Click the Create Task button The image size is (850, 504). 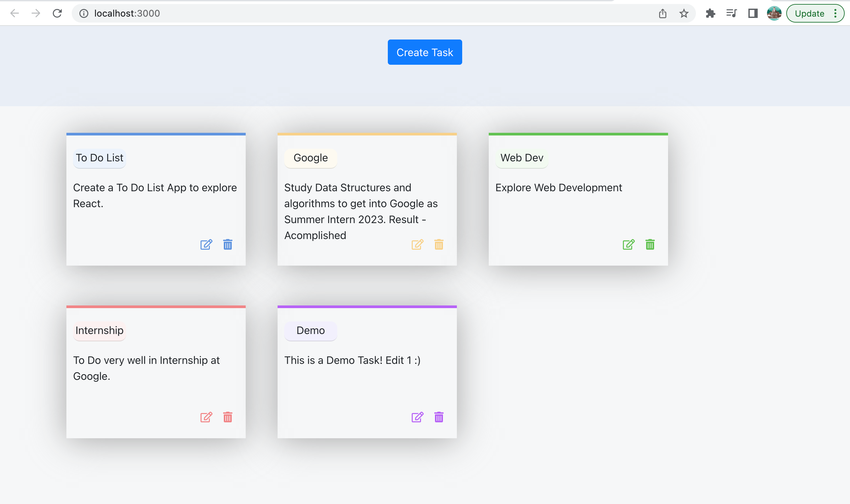click(x=425, y=52)
